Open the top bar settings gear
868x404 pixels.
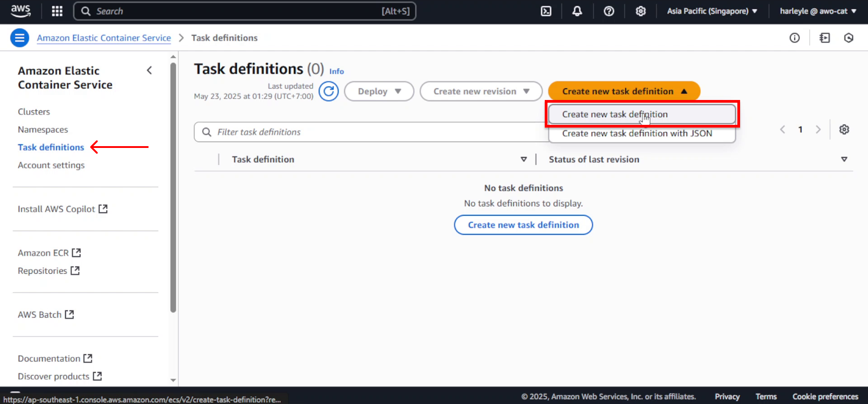tap(641, 11)
